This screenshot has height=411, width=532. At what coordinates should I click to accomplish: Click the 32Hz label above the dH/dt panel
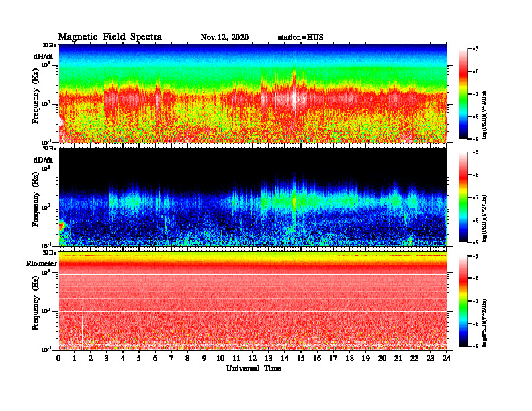click(x=50, y=45)
